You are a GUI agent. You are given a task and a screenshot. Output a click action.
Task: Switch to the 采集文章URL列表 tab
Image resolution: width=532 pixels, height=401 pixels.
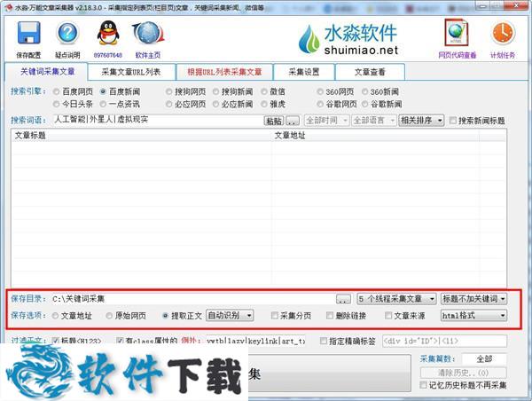coord(130,72)
